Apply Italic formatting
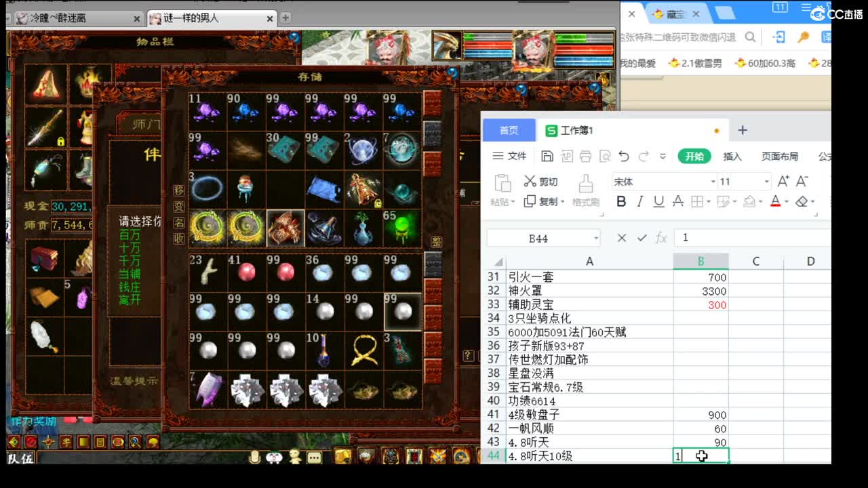The image size is (868, 488). click(x=639, y=201)
